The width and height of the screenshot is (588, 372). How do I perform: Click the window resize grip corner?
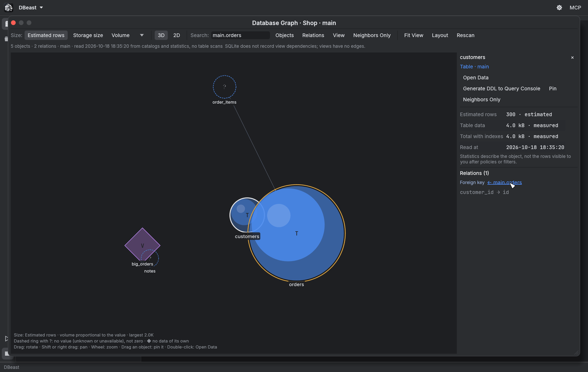577,353
